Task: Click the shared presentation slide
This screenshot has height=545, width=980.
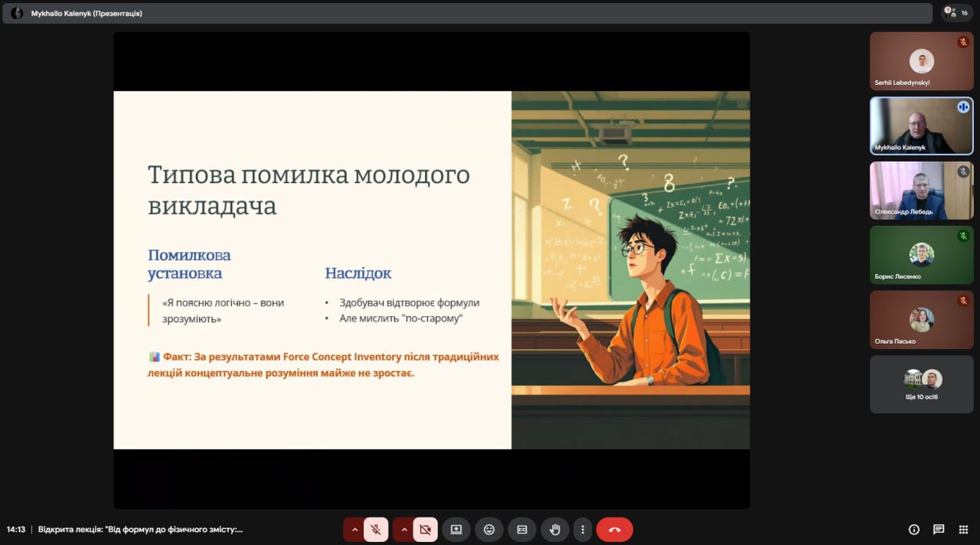Action: tap(431, 269)
